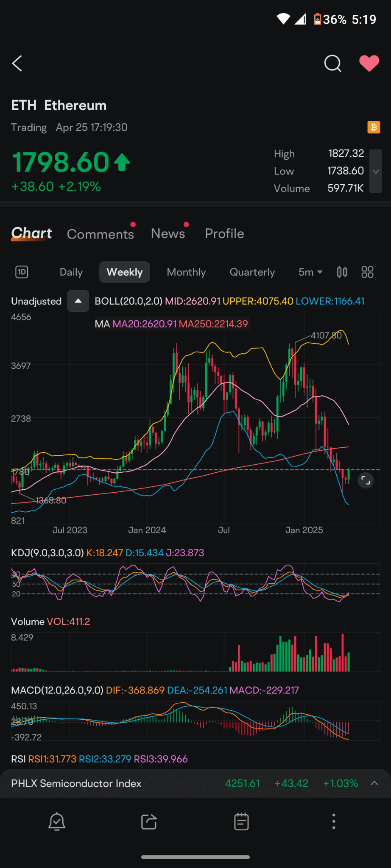Open search with magnifier icon
Screen dimensions: 391x868
332,64
